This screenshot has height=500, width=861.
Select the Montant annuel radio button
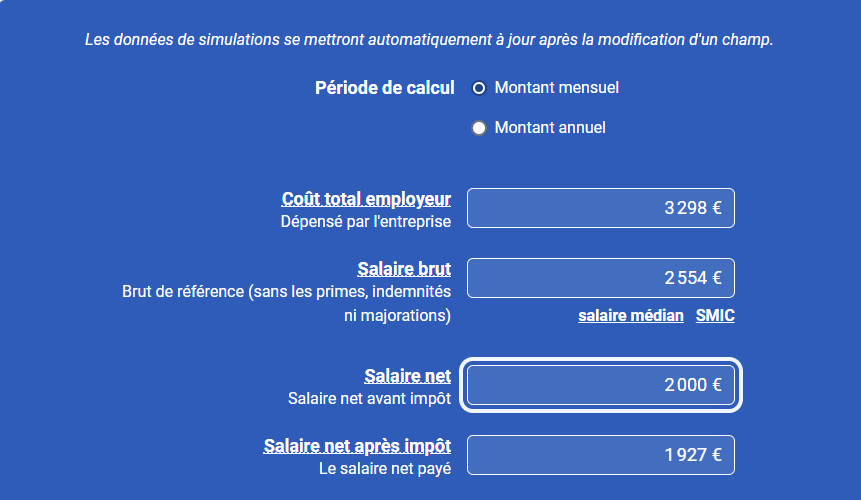tap(479, 128)
